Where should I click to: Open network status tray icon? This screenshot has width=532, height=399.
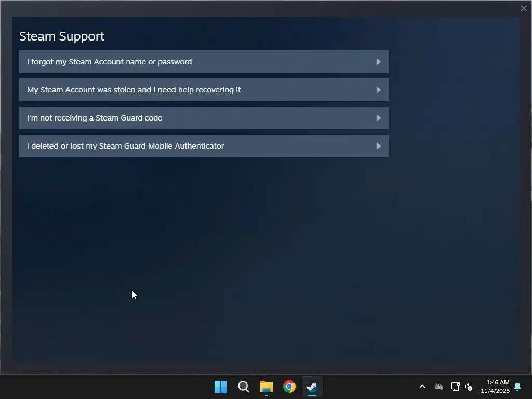coord(455,387)
